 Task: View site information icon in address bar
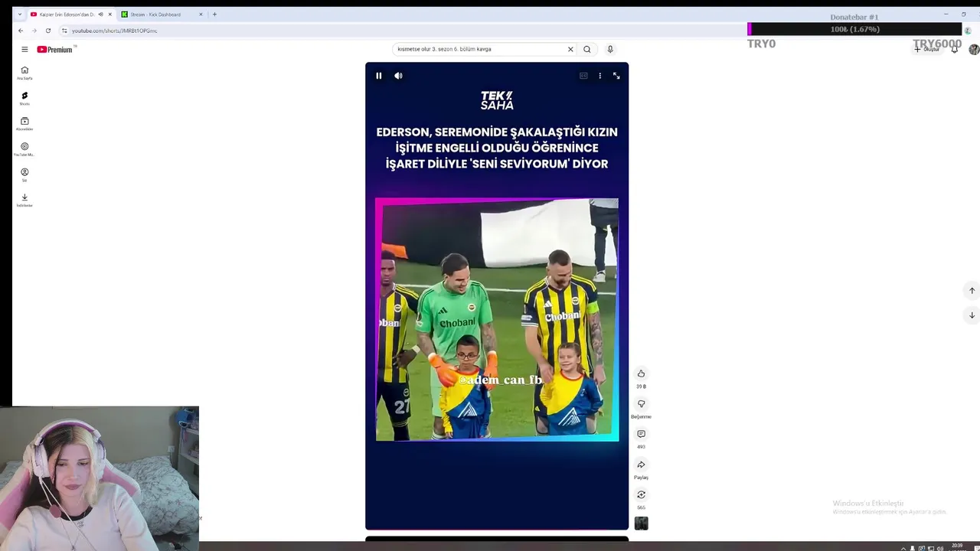pos(64,31)
